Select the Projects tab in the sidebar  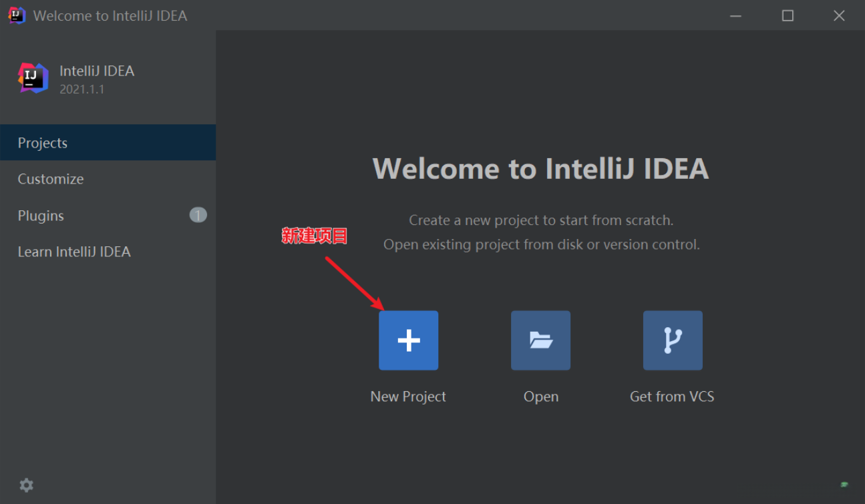click(x=43, y=143)
